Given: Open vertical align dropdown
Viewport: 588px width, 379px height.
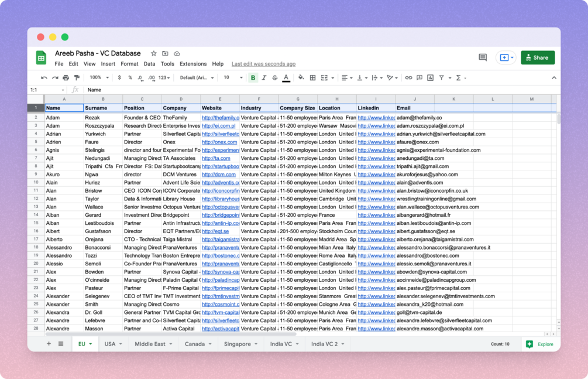Looking at the screenshot, I should [x=362, y=78].
